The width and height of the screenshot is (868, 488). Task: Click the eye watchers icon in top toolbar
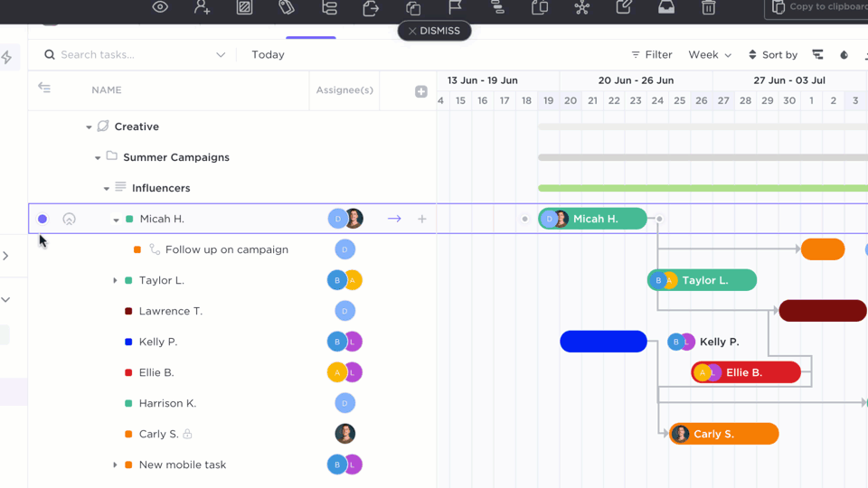[x=160, y=7]
